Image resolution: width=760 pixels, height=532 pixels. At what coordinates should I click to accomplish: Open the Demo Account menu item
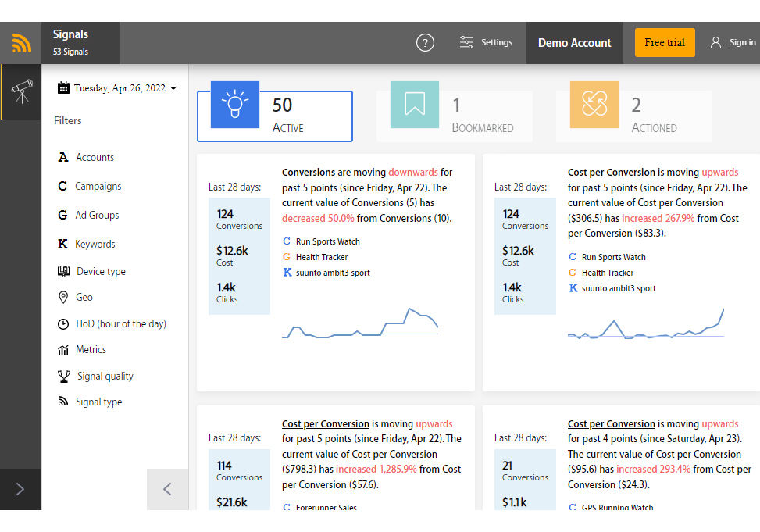[x=574, y=43]
